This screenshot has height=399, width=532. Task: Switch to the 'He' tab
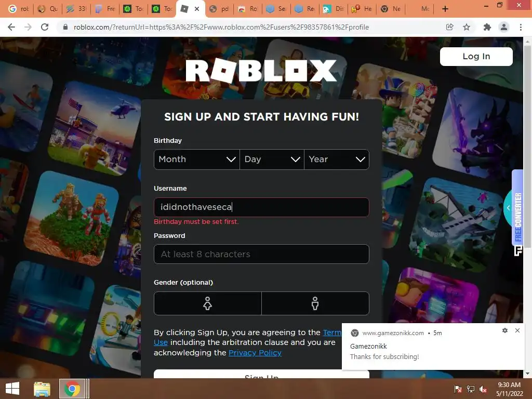(x=362, y=9)
